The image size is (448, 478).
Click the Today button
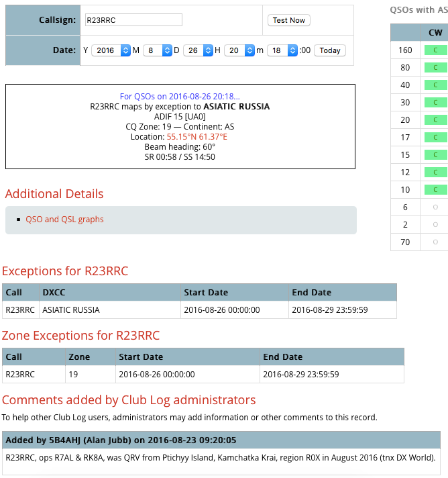click(330, 50)
